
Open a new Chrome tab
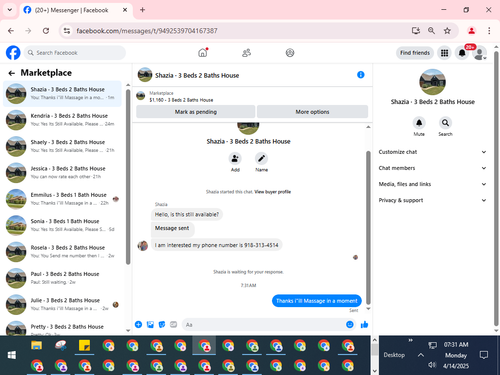(x=142, y=10)
